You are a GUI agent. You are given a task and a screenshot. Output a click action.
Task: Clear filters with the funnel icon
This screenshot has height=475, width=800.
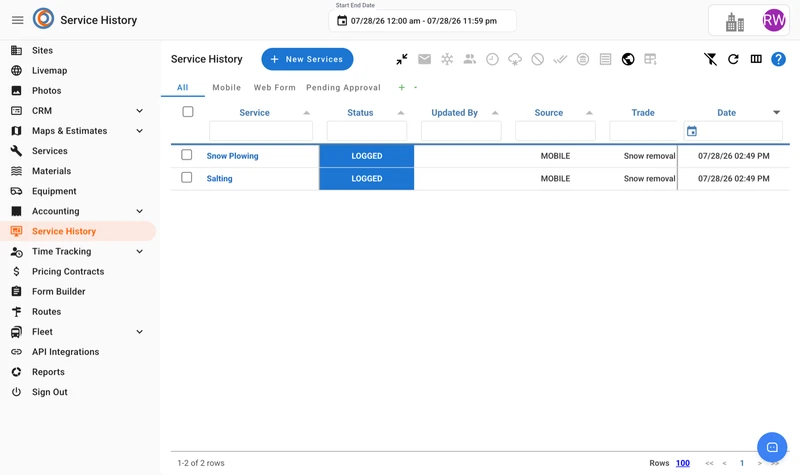710,59
